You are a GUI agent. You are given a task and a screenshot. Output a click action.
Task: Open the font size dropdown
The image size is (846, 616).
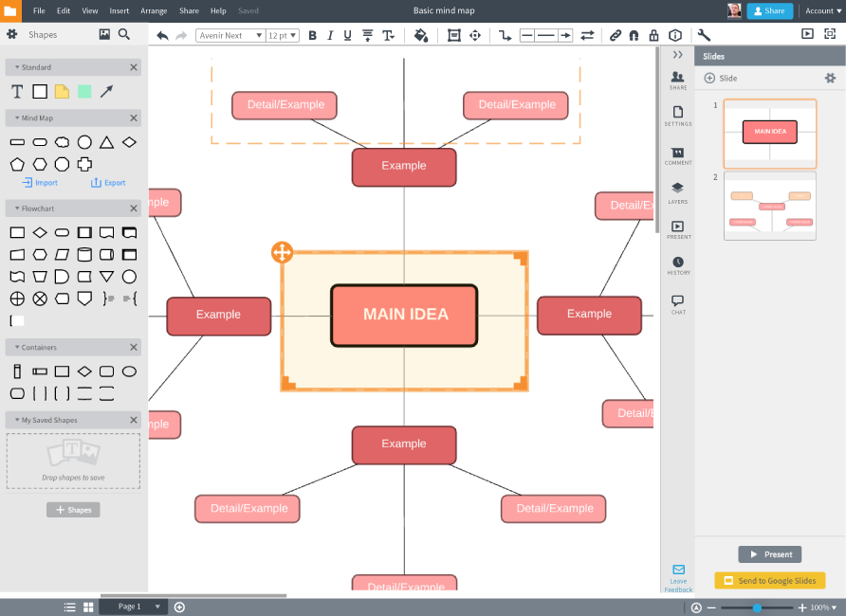281,35
